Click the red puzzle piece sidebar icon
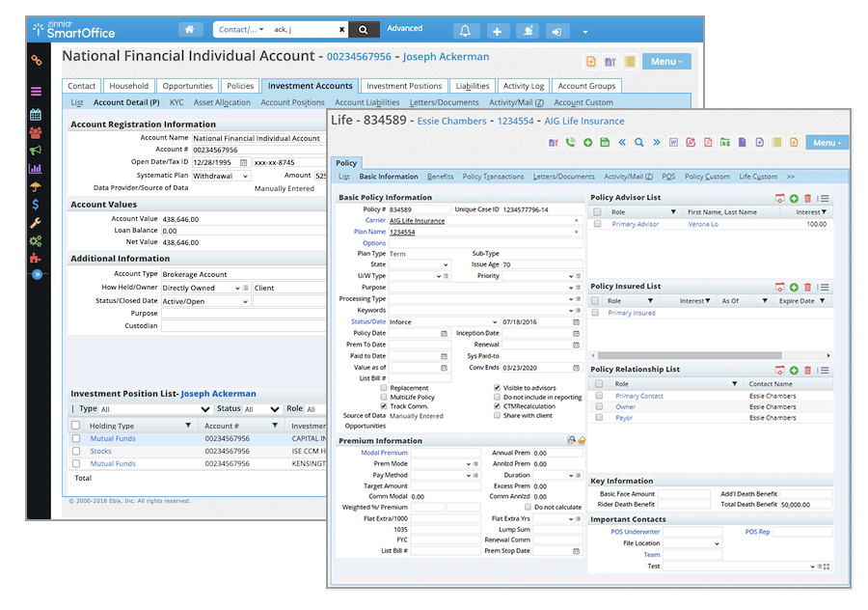Screen dimensions: 868x610 coord(36,258)
